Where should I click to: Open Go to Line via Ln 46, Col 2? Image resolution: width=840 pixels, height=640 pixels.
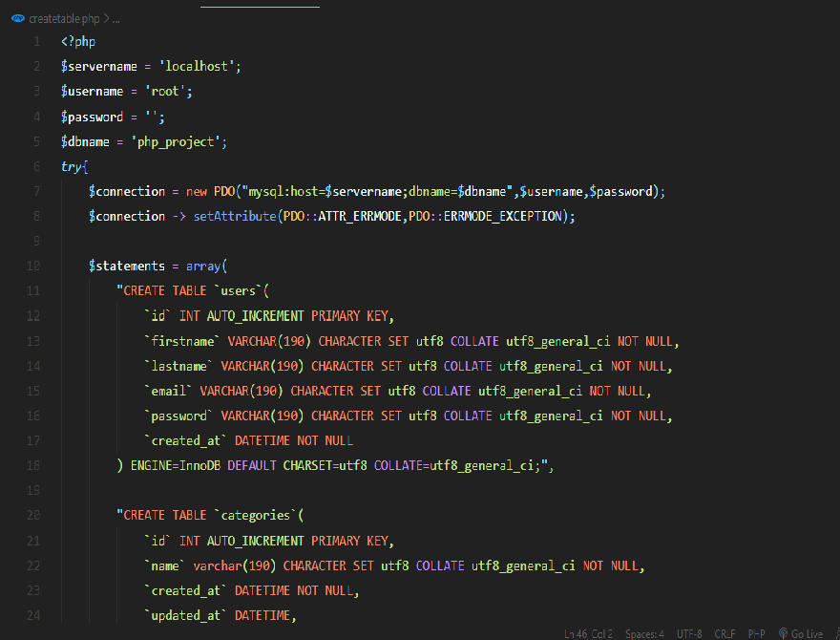point(590,633)
